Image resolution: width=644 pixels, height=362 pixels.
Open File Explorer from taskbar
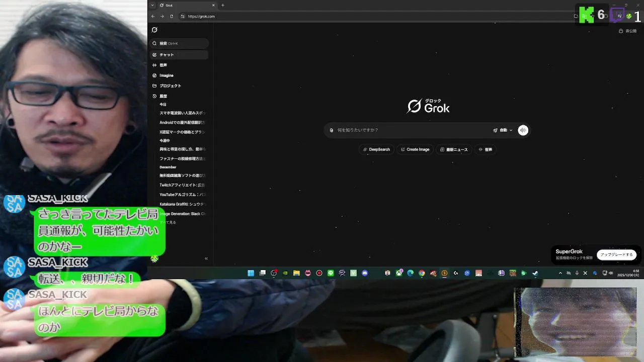click(x=297, y=273)
